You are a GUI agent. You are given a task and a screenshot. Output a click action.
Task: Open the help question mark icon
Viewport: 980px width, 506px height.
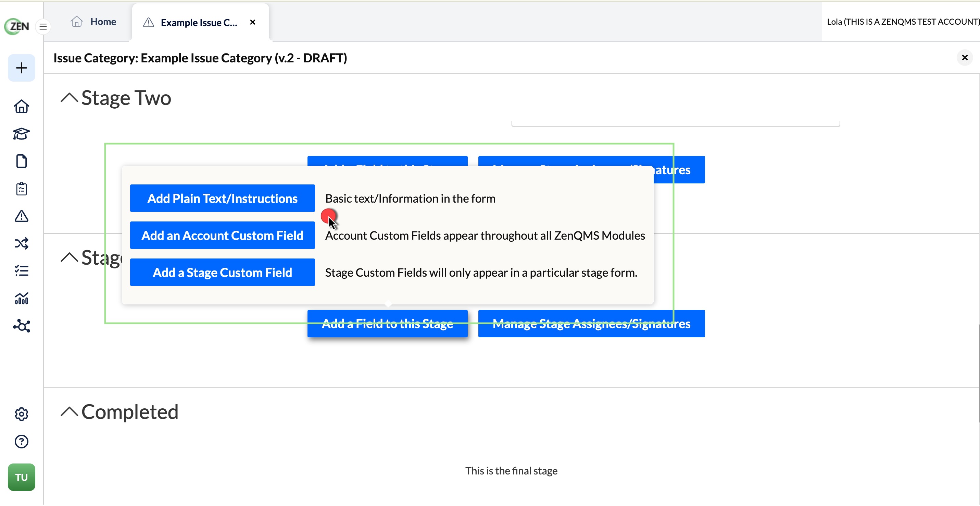(21, 442)
